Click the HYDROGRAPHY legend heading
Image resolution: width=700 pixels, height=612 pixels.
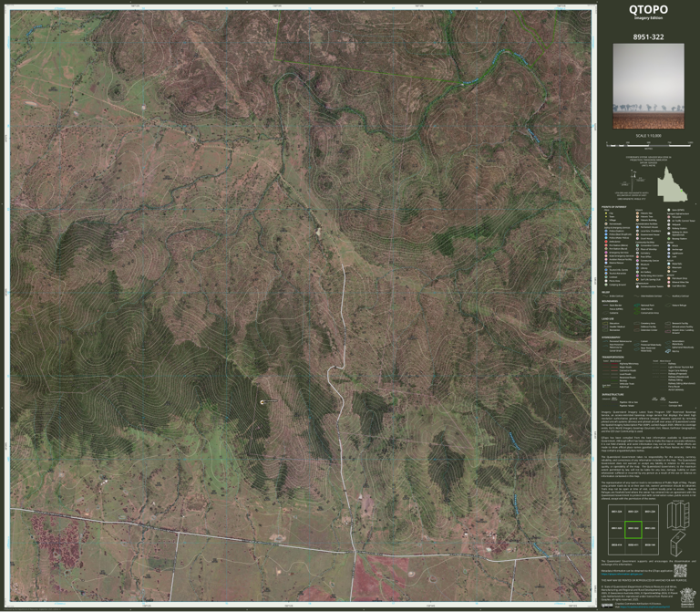612,337
